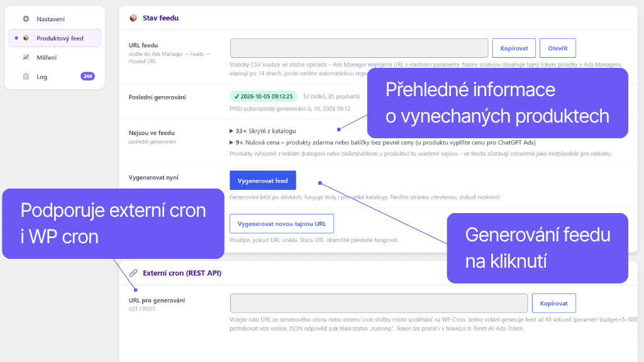Focus the URL pro generování field

(x=379, y=304)
